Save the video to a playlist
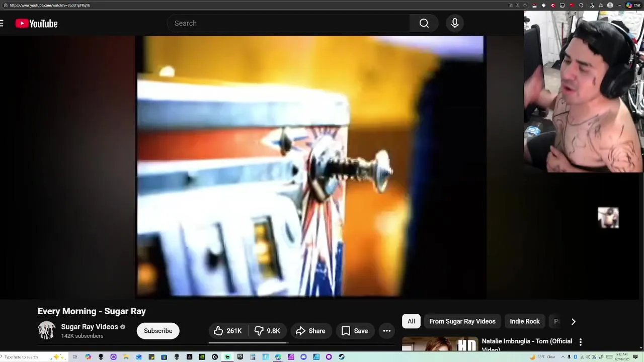The image size is (644, 362). pyautogui.click(x=355, y=331)
